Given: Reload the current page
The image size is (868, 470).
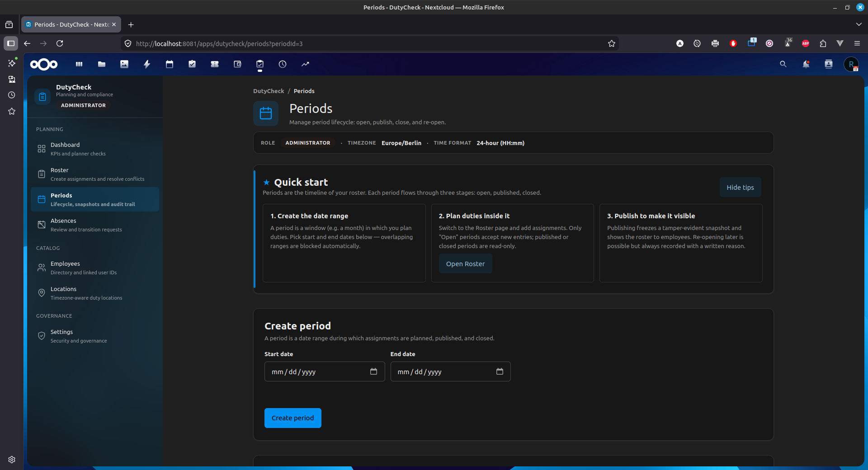Looking at the screenshot, I should [x=60, y=43].
